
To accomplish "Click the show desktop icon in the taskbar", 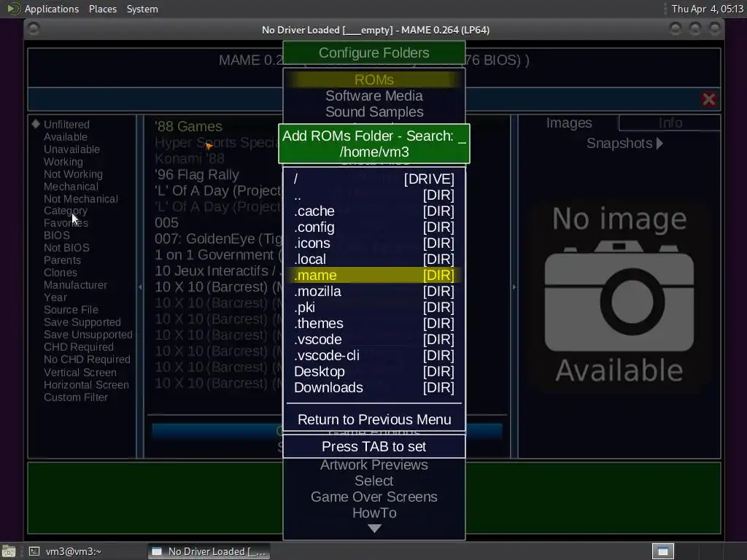I will click(9, 552).
